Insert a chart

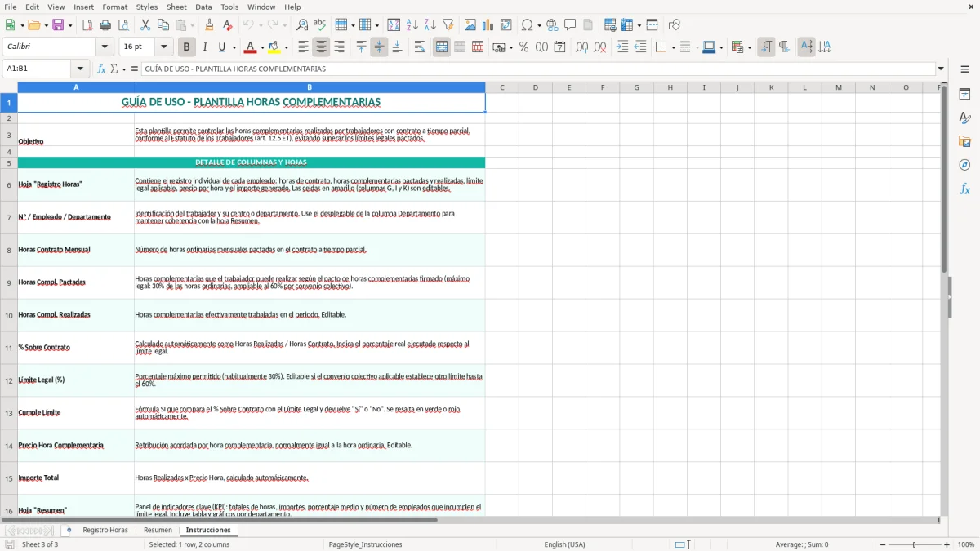pos(488,25)
